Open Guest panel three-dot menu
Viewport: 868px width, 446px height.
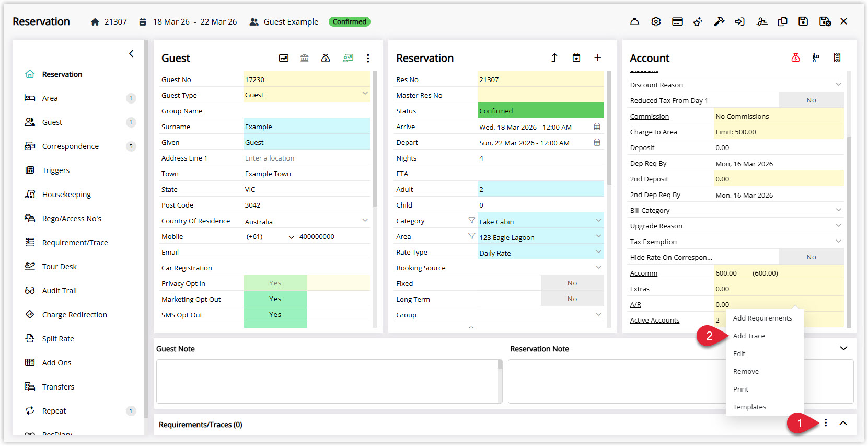[x=368, y=58]
